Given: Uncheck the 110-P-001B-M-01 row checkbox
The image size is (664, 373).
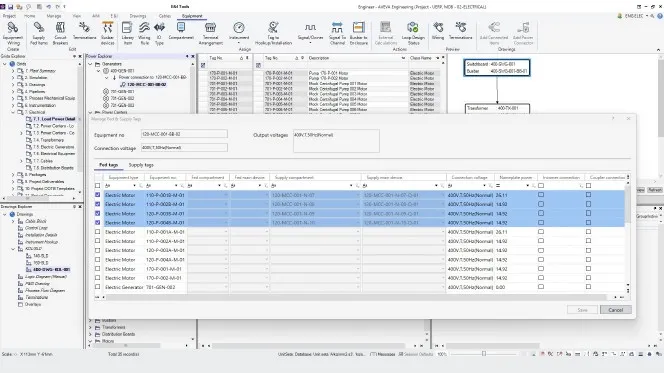Looking at the screenshot, I should pyautogui.click(x=98, y=195).
